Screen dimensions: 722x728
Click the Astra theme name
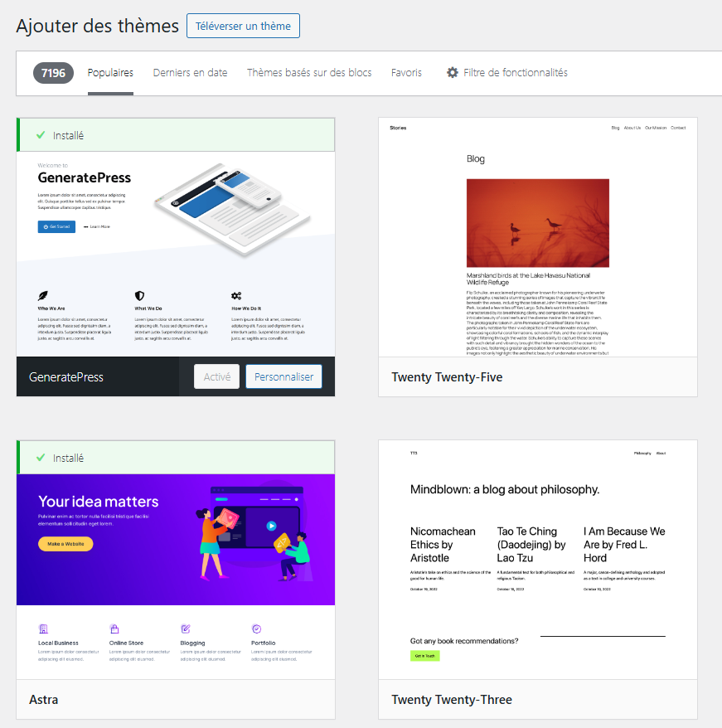(44, 700)
